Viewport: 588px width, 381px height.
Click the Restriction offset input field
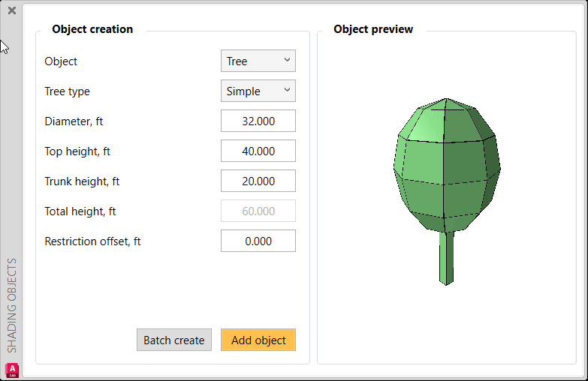(258, 241)
